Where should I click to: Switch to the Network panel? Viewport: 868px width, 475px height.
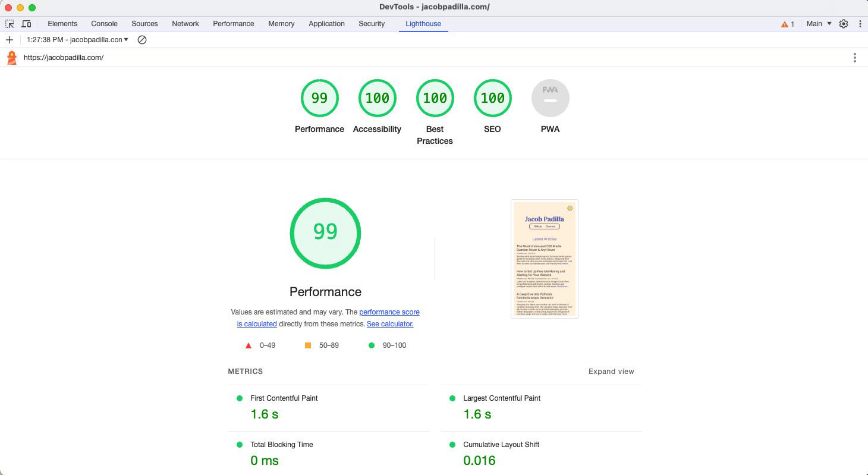(x=185, y=24)
